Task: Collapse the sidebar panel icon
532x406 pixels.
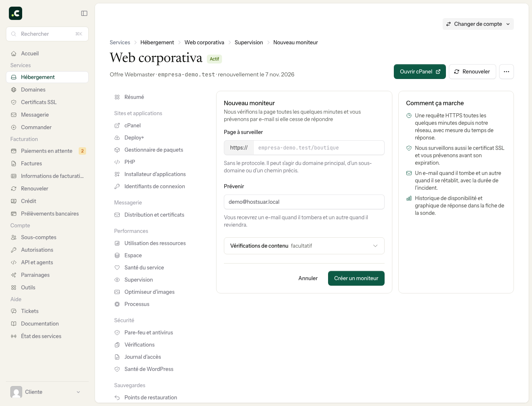Action: (84, 13)
